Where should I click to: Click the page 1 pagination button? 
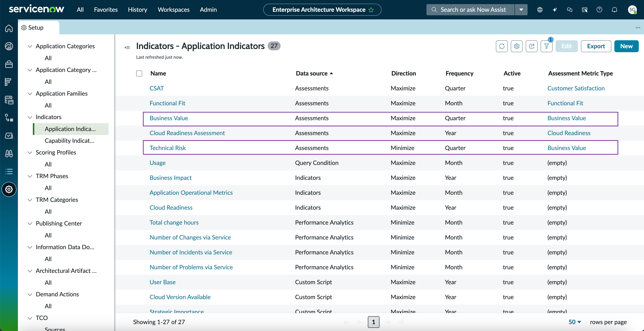click(373, 322)
